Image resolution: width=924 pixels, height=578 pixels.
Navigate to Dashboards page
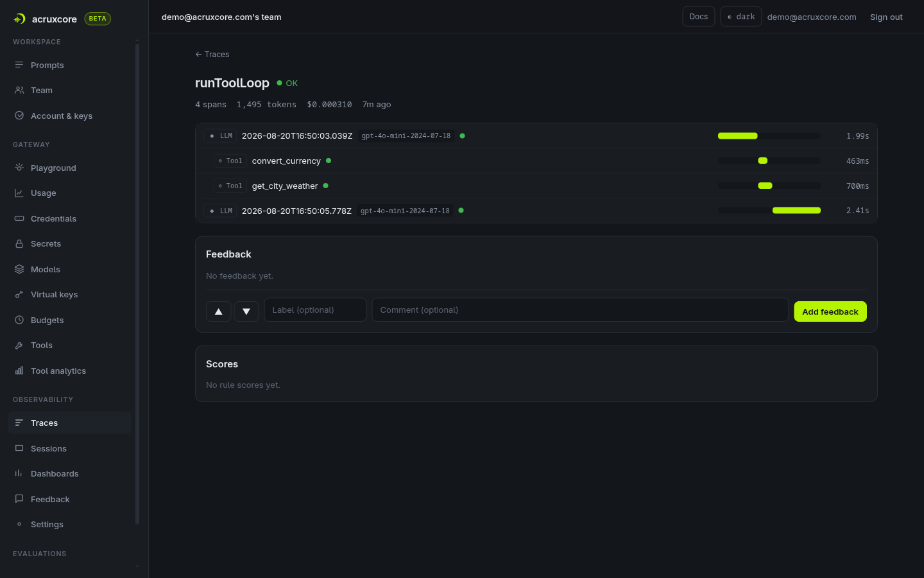point(69,474)
